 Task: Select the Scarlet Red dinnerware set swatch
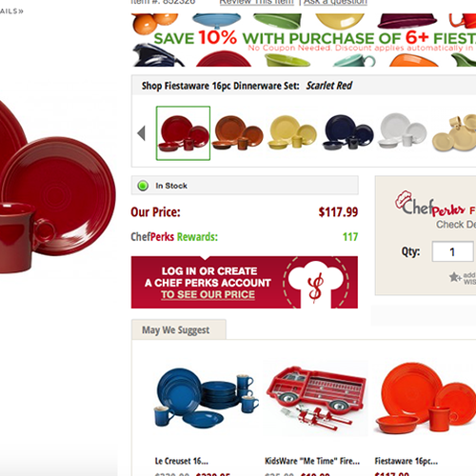tap(183, 133)
